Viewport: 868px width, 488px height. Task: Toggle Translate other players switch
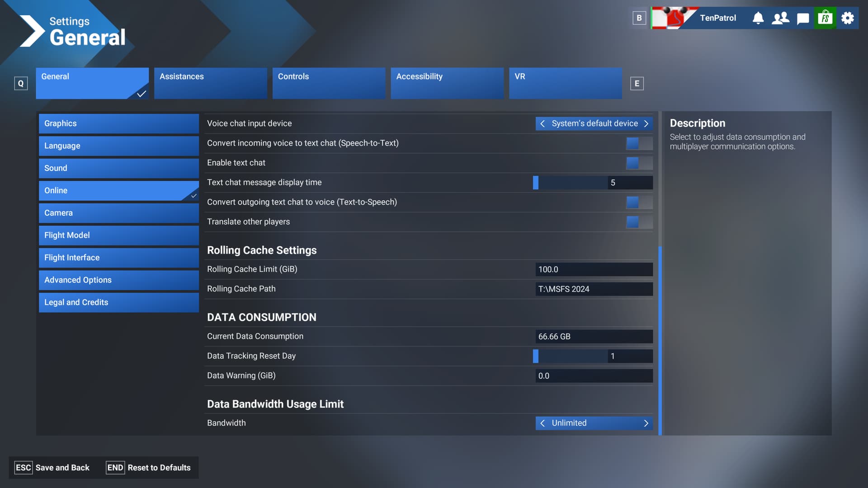[x=639, y=222]
